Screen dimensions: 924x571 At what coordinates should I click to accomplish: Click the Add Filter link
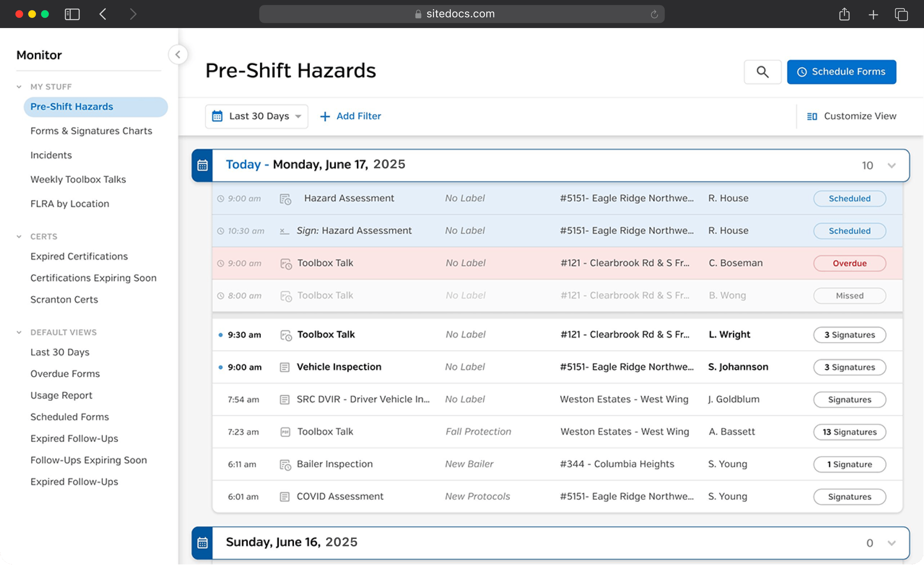tap(350, 116)
